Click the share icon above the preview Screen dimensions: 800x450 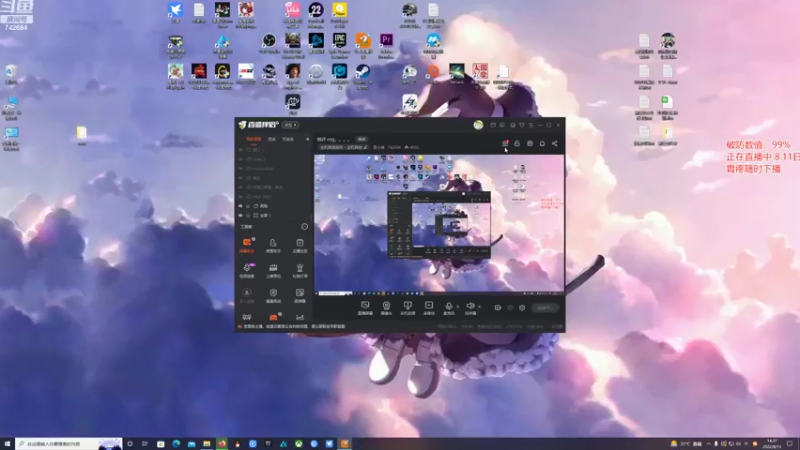[555, 143]
